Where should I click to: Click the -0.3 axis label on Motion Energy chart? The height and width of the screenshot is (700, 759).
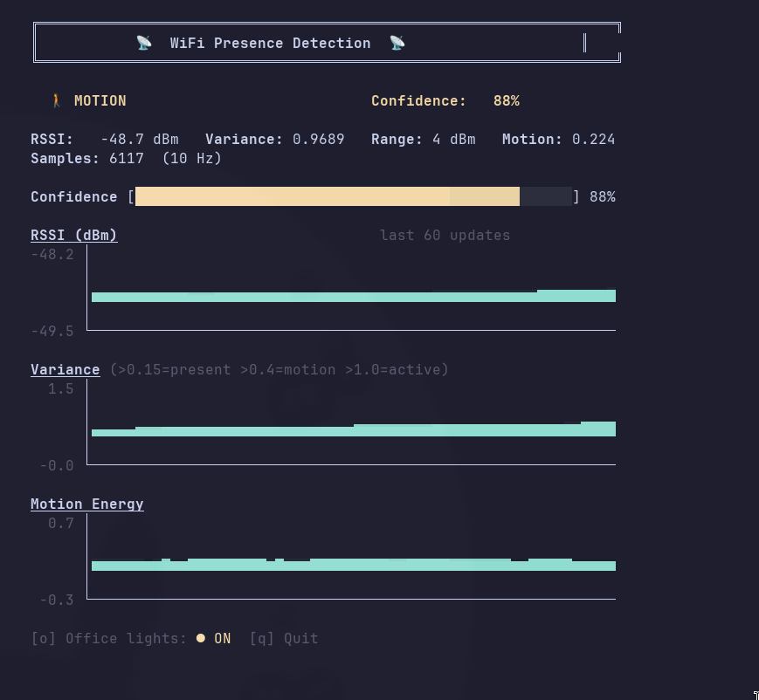57,600
